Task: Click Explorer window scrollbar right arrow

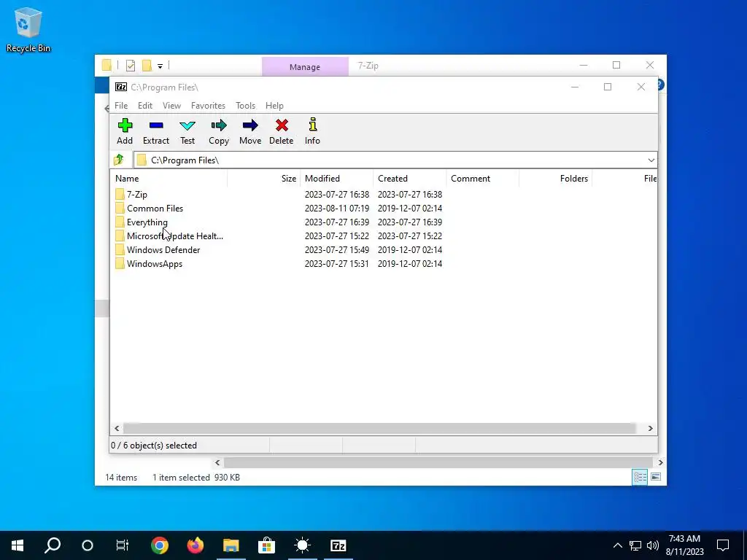Action: [x=660, y=462]
